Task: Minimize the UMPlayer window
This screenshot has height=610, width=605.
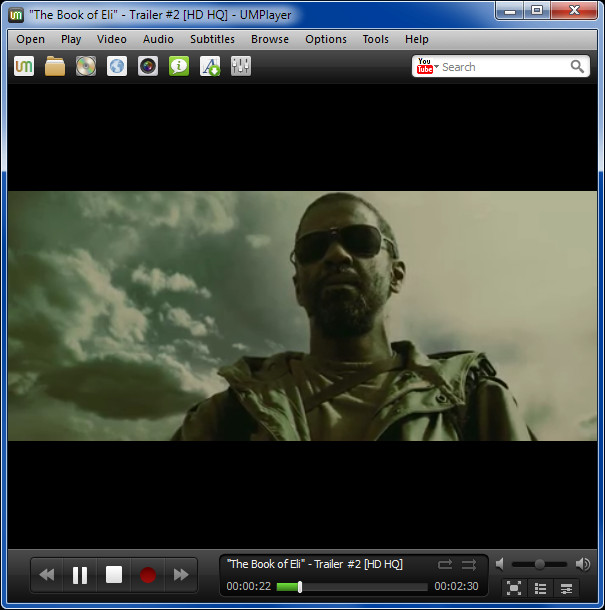Action: [x=510, y=11]
